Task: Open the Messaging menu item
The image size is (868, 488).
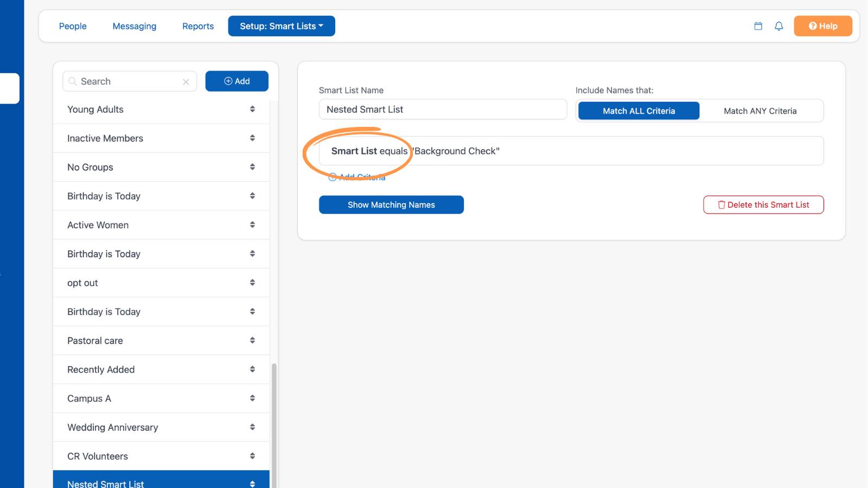Action: 135,26
